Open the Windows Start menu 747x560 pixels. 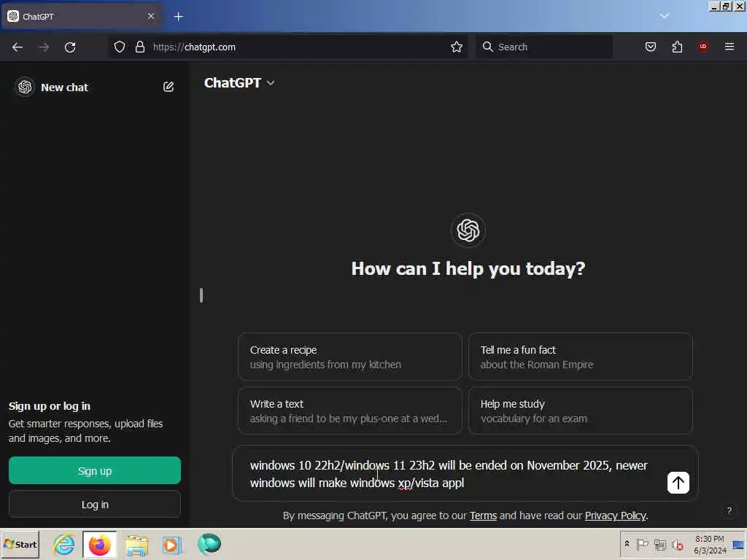tap(20, 544)
